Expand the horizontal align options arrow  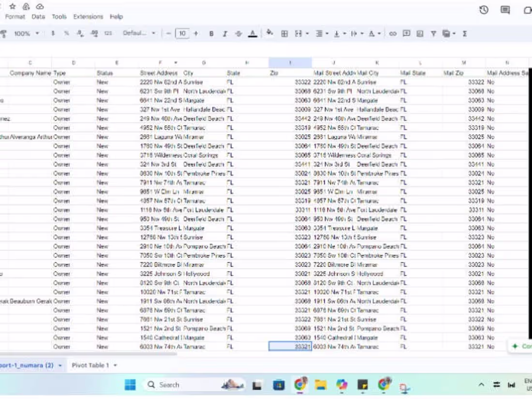coord(327,33)
